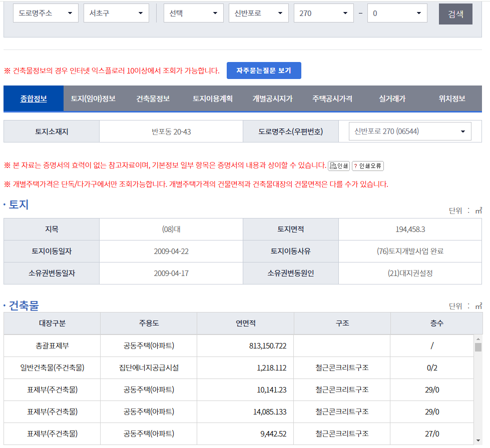This screenshot has height=448, width=490.
Task: Click building table scrollbar down arrow
Action: [478, 440]
